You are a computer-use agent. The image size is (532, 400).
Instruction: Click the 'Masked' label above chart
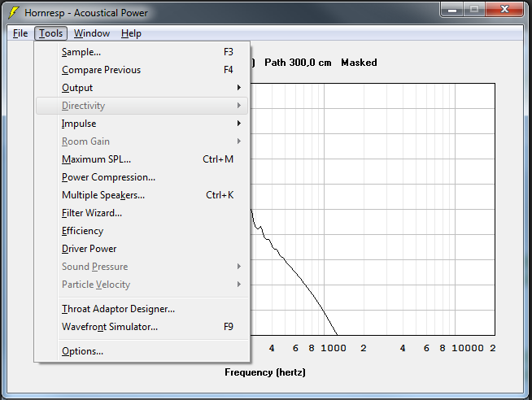pos(359,63)
